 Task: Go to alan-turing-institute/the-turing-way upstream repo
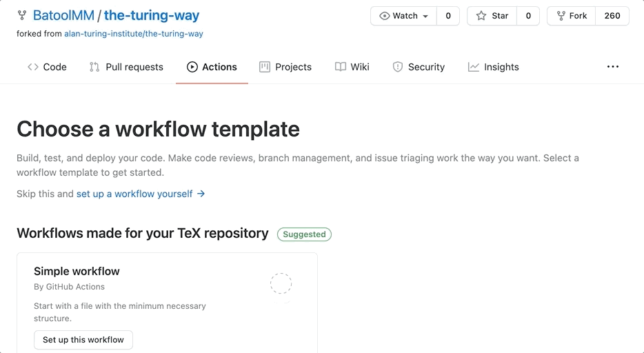click(133, 33)
